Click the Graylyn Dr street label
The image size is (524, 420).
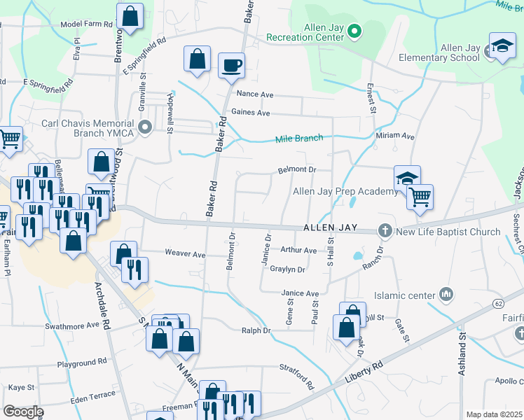click(x=287, y=269)
